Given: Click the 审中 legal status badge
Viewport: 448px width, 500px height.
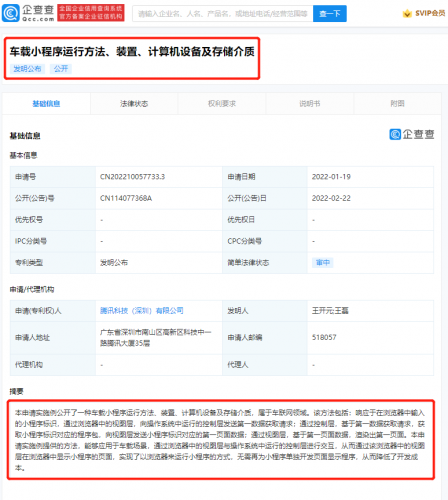Looking at the screenshot, I should pos(323,263).
